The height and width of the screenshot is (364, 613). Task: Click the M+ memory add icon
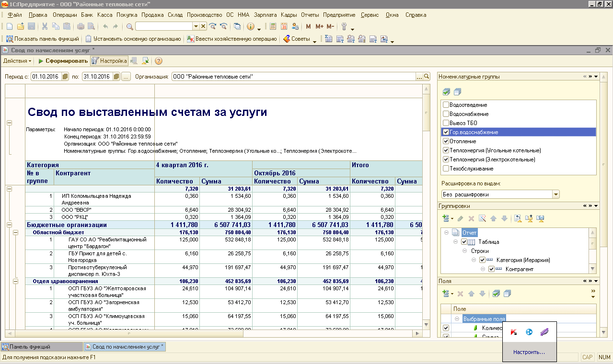point(319,26)
